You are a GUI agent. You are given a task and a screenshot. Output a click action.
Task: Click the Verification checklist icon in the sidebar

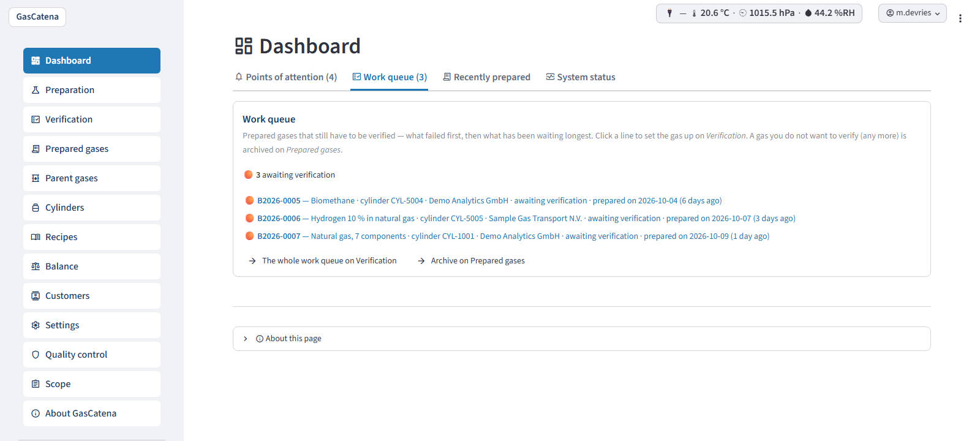tap(36, 119)
